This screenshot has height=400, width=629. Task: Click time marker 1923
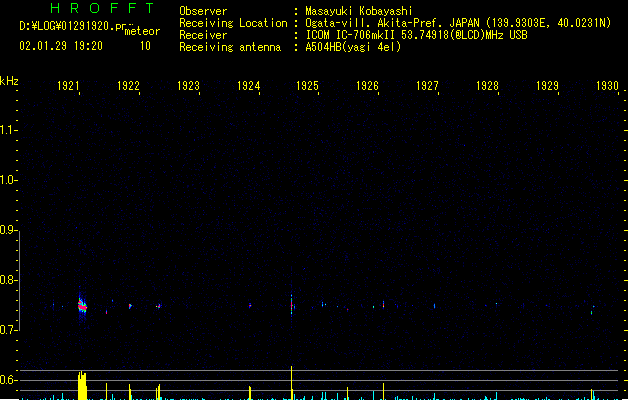tap(188, 86)
